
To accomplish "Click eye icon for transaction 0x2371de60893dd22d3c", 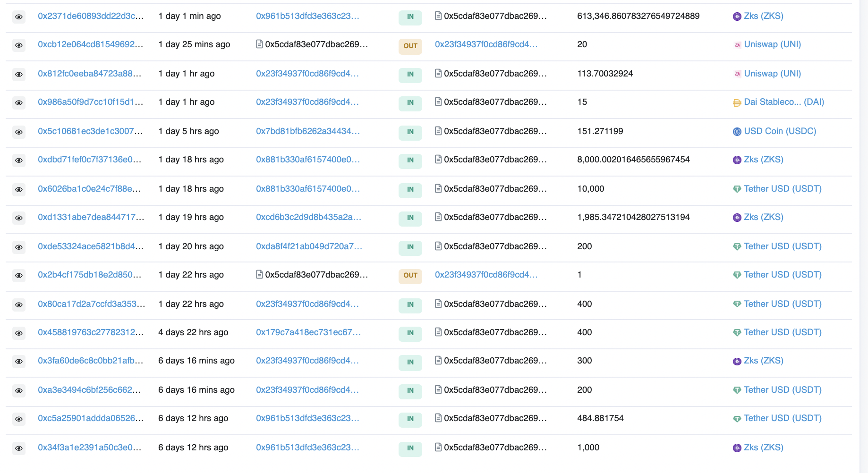I will [x=19, y=17].
